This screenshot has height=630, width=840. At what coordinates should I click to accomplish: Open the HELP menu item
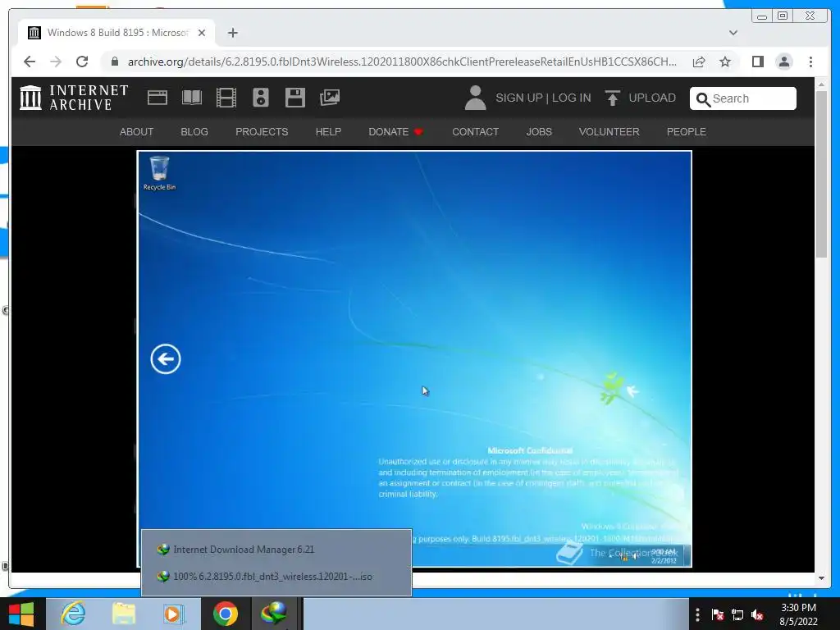click(x=328, y=132)
